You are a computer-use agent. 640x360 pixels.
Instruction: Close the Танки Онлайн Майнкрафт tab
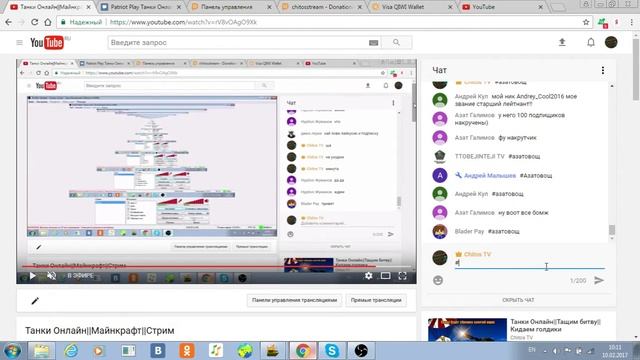[88, 7]
